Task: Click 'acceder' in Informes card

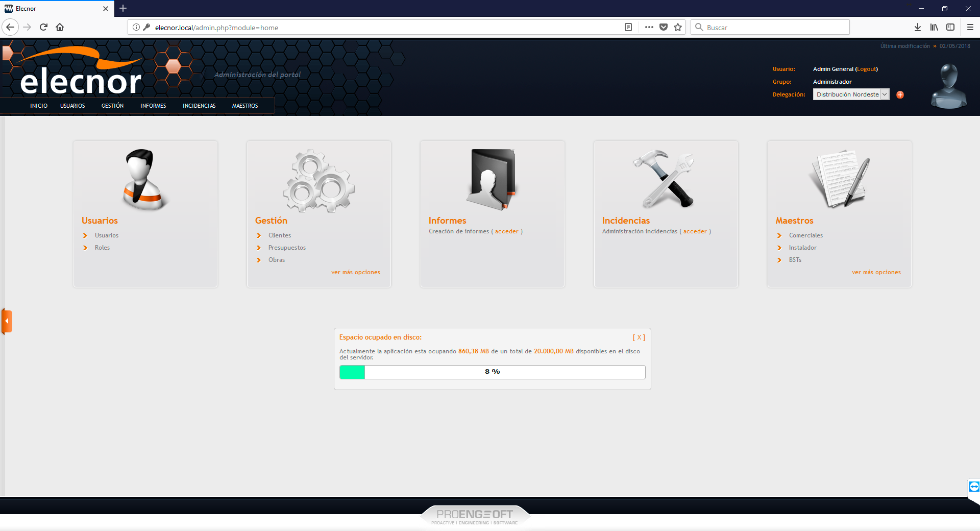Action: click(x=506, y=231)
